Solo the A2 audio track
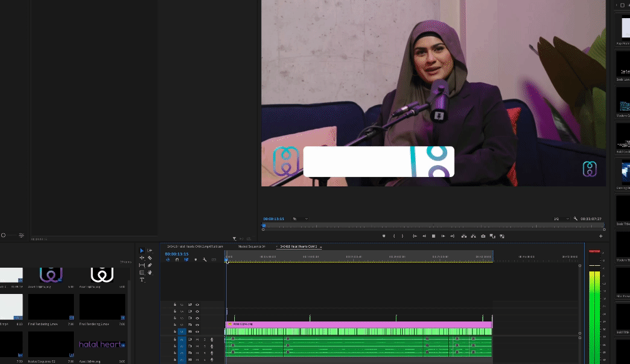The image size is (630, 364). tap(205, 346)
